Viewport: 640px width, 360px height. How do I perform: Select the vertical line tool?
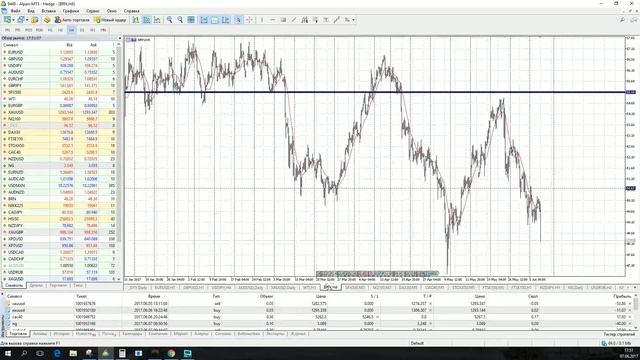tap(262, 20)
